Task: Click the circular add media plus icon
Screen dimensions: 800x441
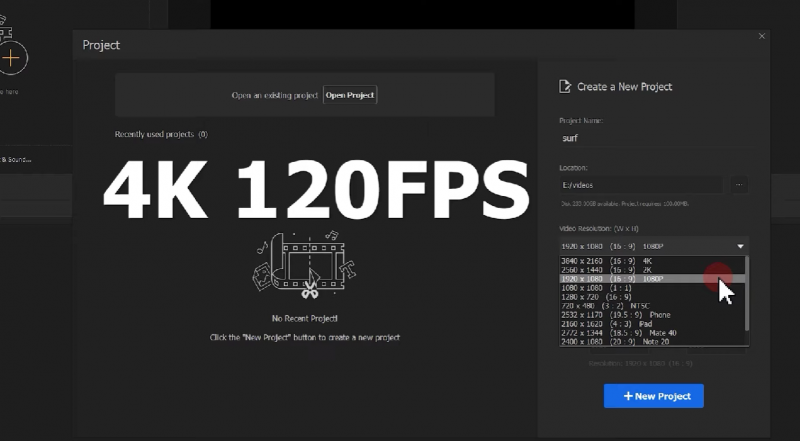Action: (11, 57)
